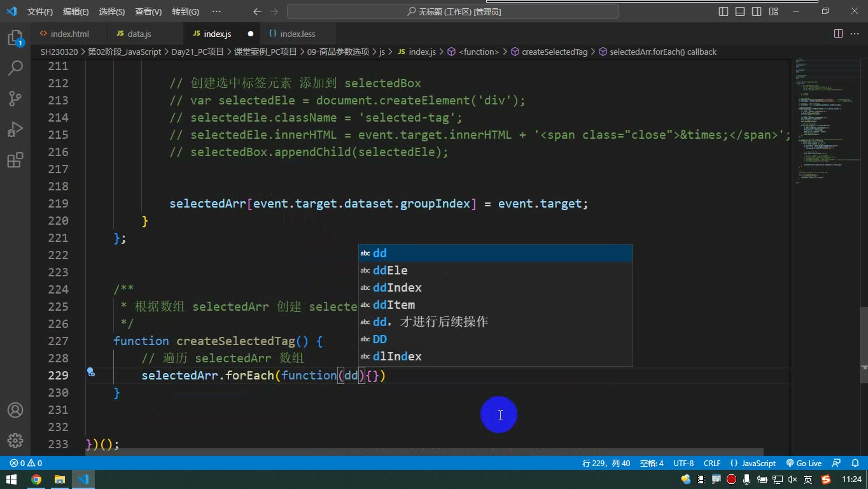The image size is (868, 489).
Task: Expand the createSelectedTag breadcrumb
Action: [x=549, y=52]
